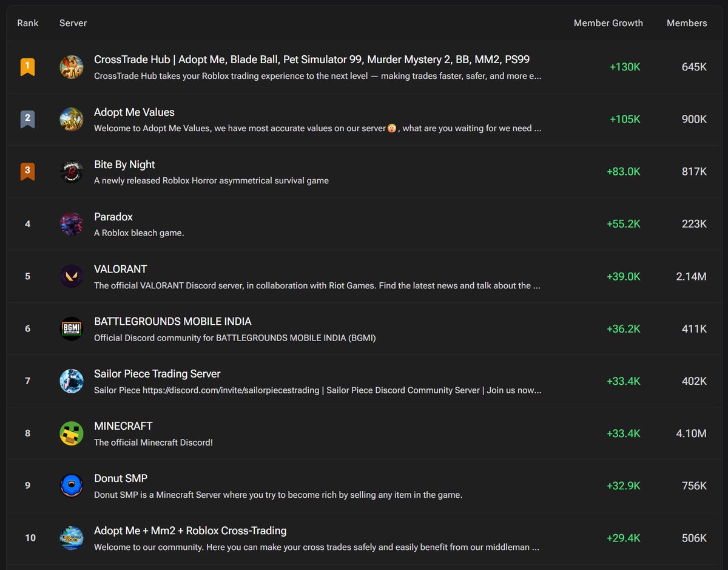Click the +36.2K member growth value
This screenshot has width=728, height=570.
624,328
